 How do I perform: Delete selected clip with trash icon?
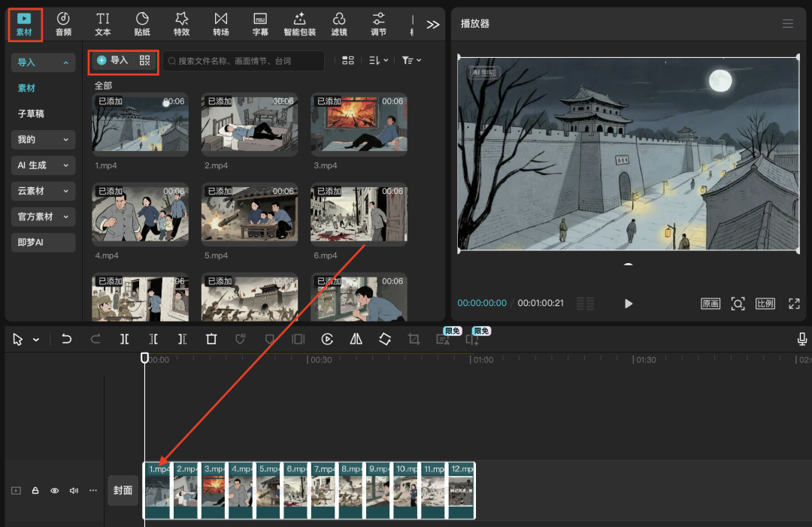(x=211, y=339)
